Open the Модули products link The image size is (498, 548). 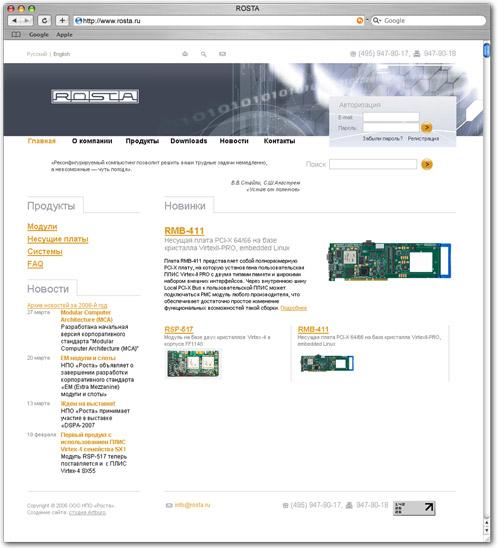[42, 226]
